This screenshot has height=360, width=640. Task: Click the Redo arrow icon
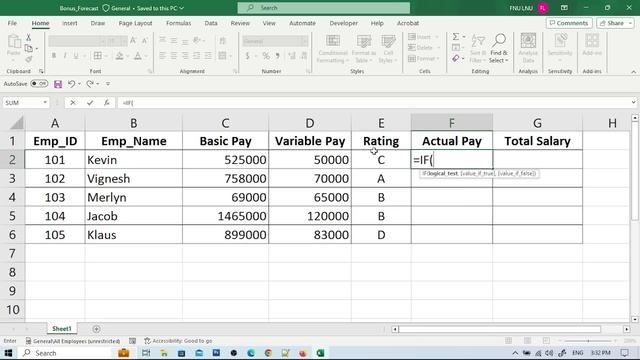(90, 84)
